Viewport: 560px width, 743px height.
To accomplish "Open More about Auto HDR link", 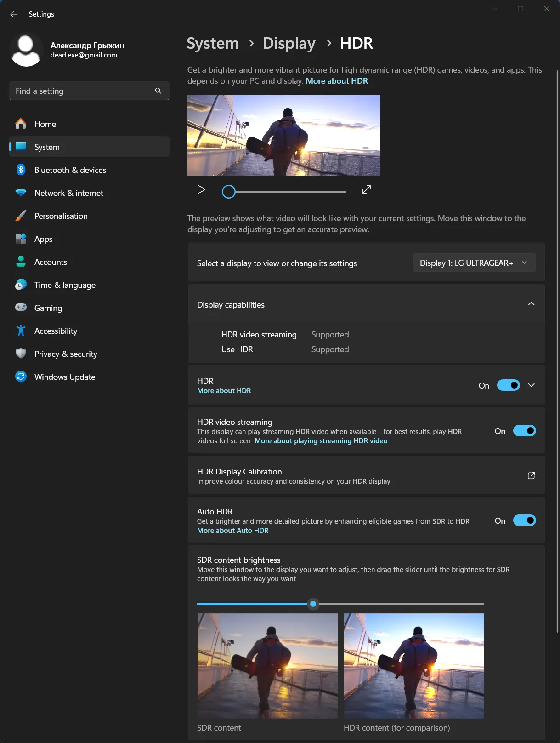I will click(x=232, y=531).
